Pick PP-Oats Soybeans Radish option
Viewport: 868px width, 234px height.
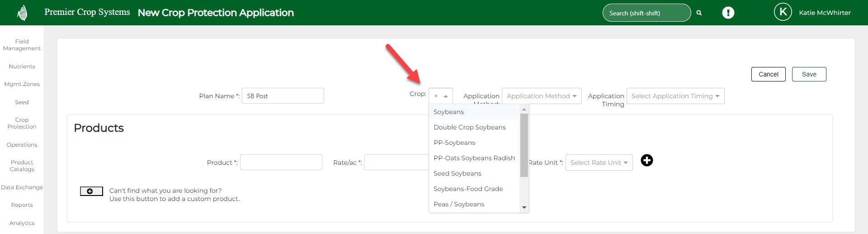(x=474, y=158)
